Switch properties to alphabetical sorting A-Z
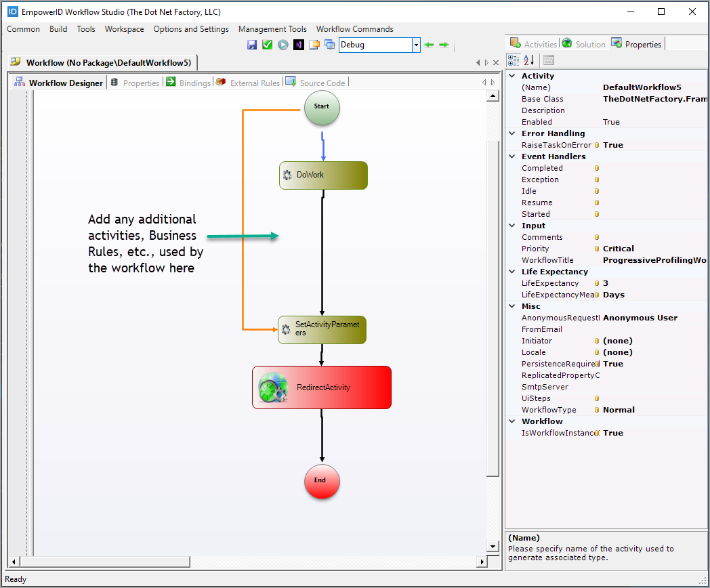 point(528,60)
